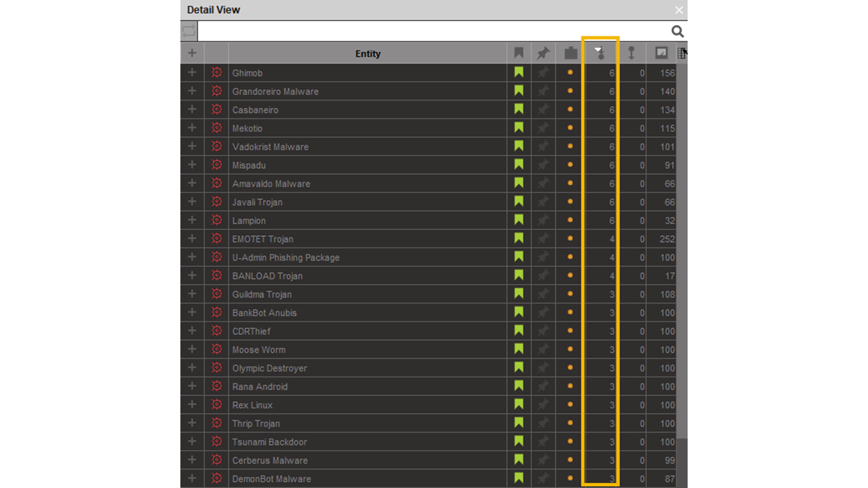The image size is (868, 488).
Task: Click the orange dot in Lampion row
Action: (x=570, y=220)
